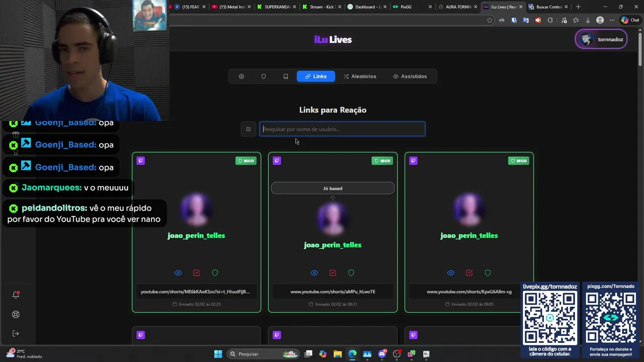View the aMPu_hLwoTE card with eye icon
This screenshot has height=362, width=644.
314,273
